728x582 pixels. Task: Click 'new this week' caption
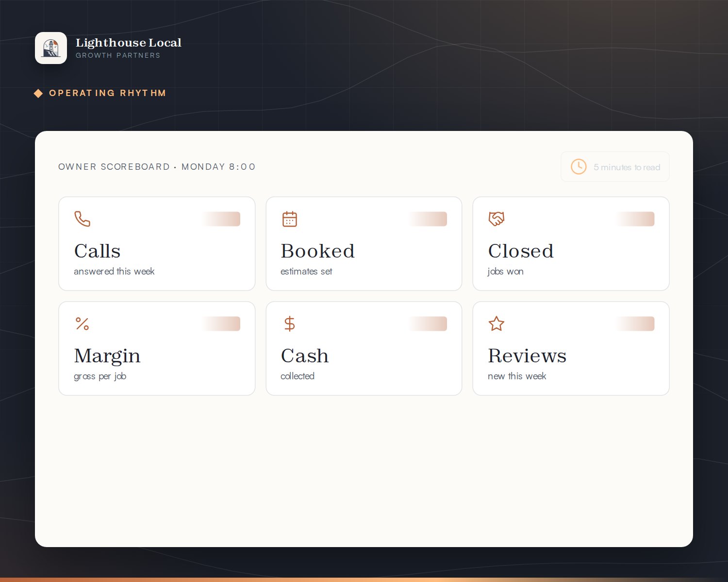[517, 376]
